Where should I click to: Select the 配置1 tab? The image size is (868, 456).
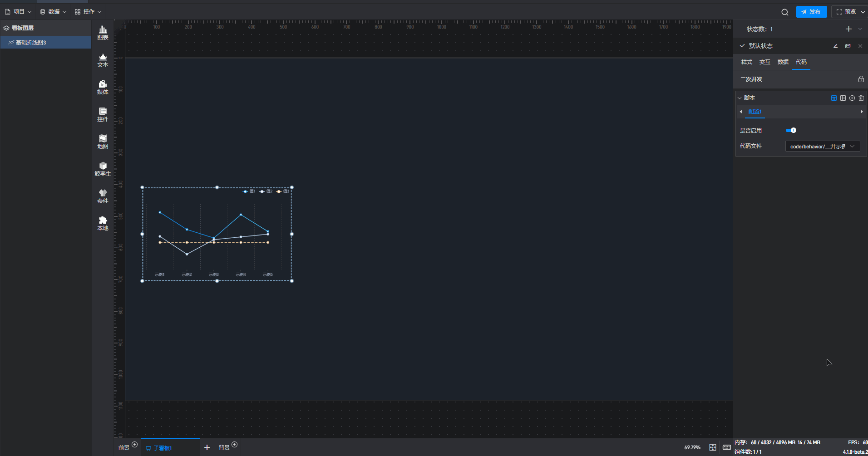[755, 112]
